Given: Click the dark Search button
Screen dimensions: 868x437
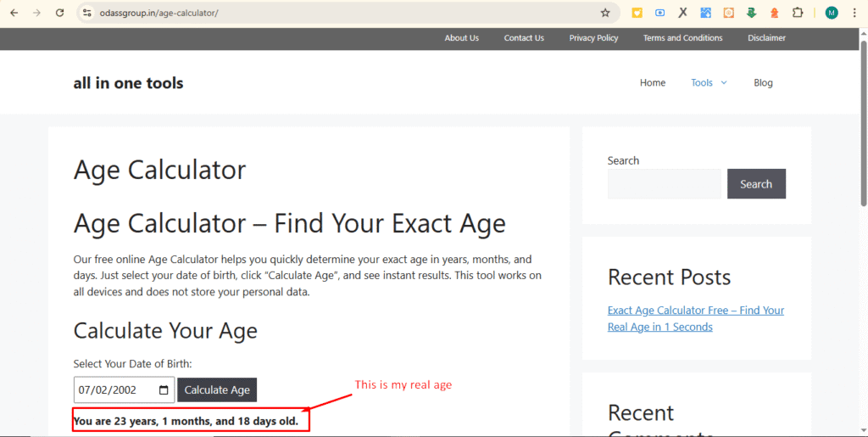Looking at the screenshot, I should coord(756,184).
